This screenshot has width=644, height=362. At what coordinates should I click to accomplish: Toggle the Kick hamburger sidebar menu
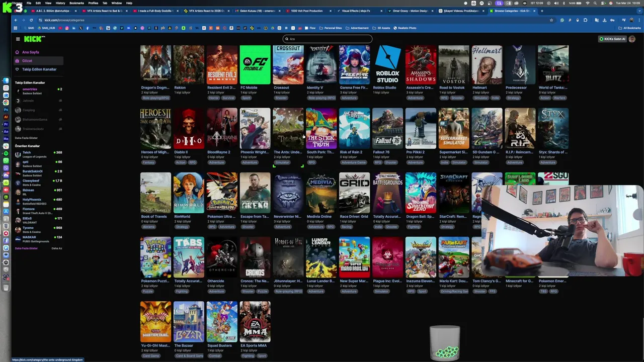pos(18,39)
